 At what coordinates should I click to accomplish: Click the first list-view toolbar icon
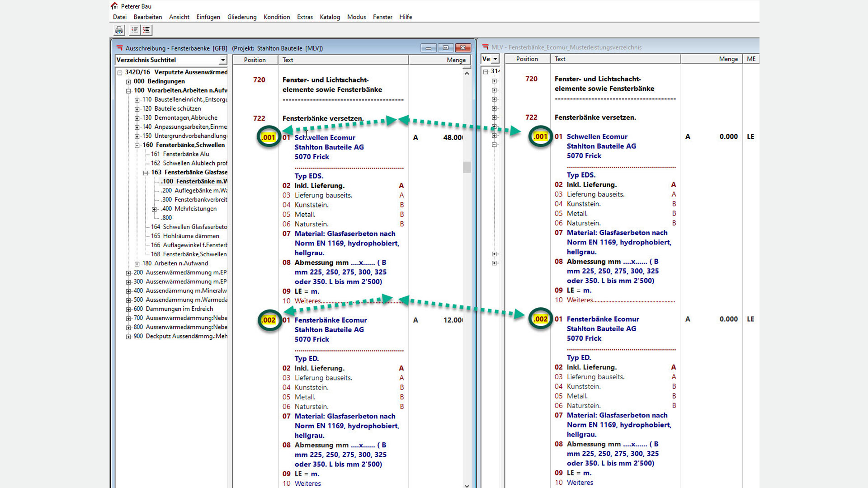coord(135,30)
